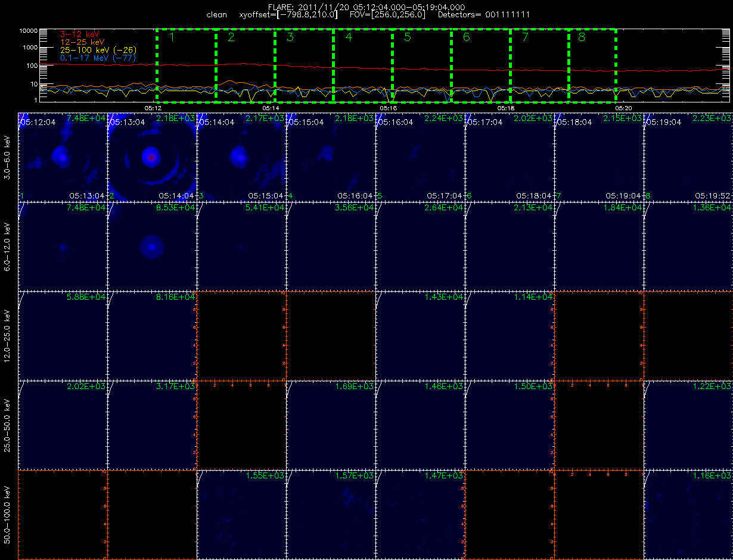Click the orange '12-25 keV' legend entry
The image size is (733, 560).
(x=82, y=42)
